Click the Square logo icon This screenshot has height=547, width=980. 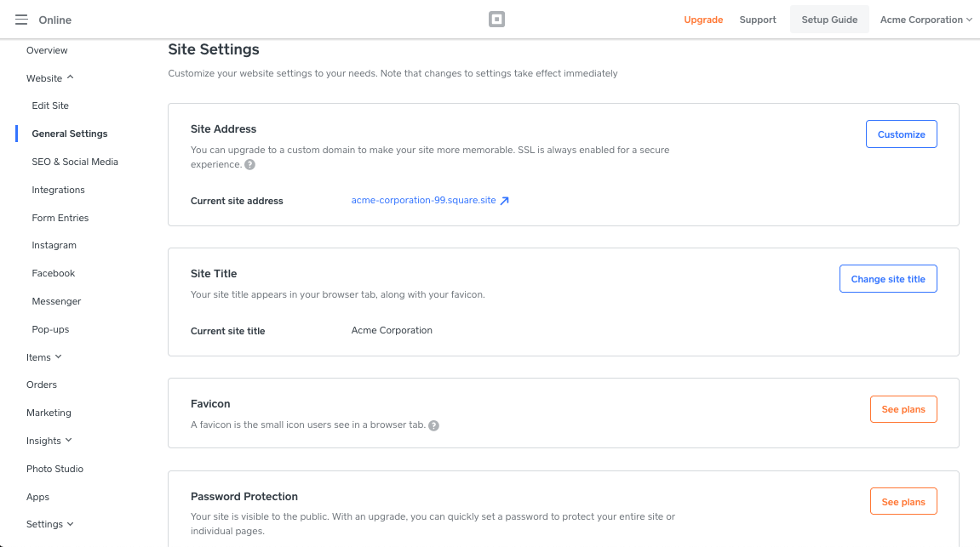coord(497,20)
